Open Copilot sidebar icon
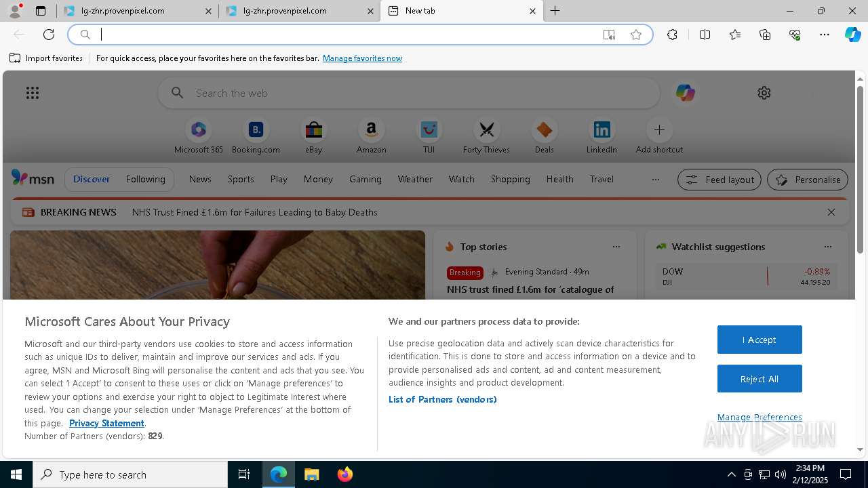 (852, 35)
